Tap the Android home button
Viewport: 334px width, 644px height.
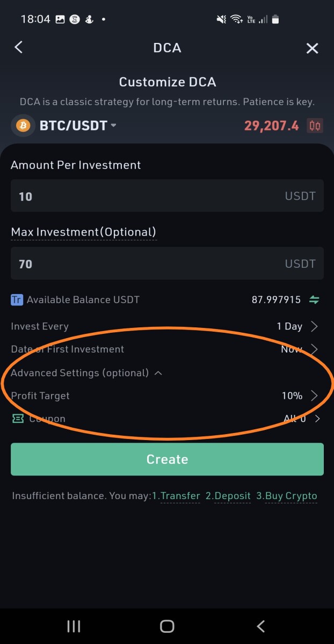coord(167,626)
